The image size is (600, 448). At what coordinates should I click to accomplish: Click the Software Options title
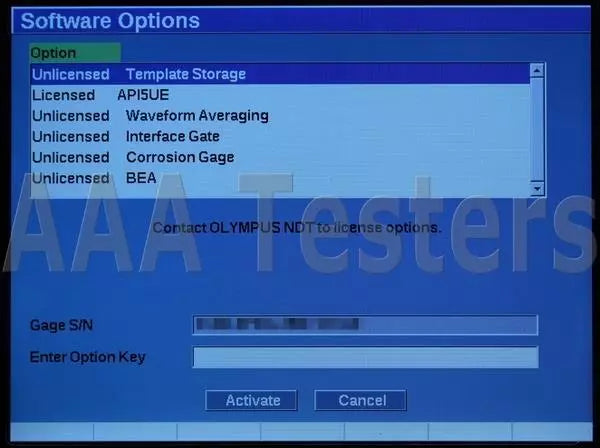(111, 21)
